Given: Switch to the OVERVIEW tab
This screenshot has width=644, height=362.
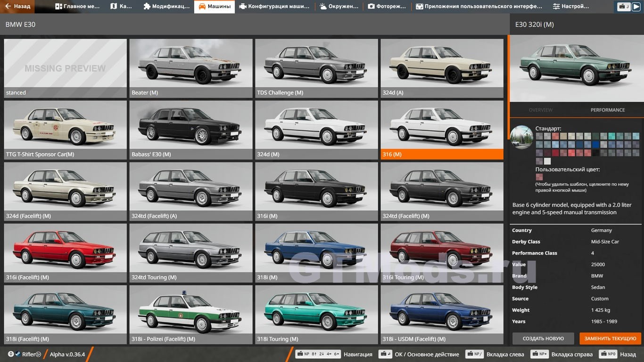Looking at the screenshot, I should (x=540, y=110).
